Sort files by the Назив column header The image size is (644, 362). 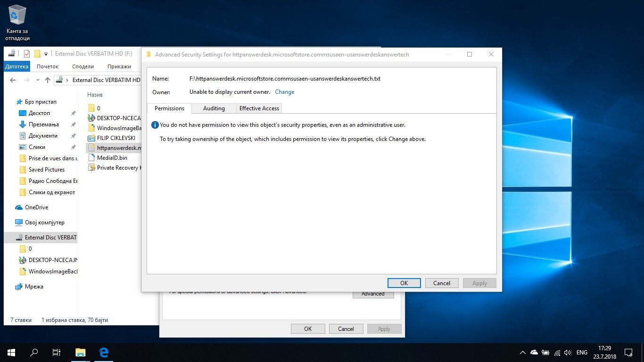95,95
